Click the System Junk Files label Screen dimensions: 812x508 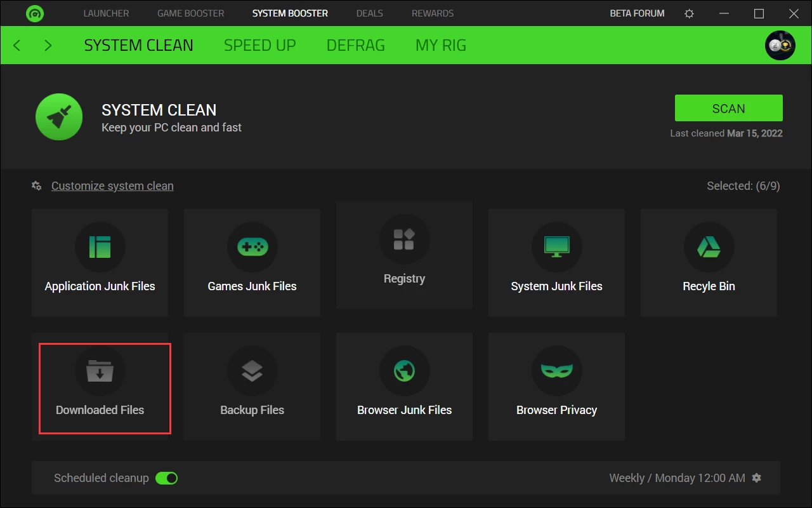(x=557, y=286)
